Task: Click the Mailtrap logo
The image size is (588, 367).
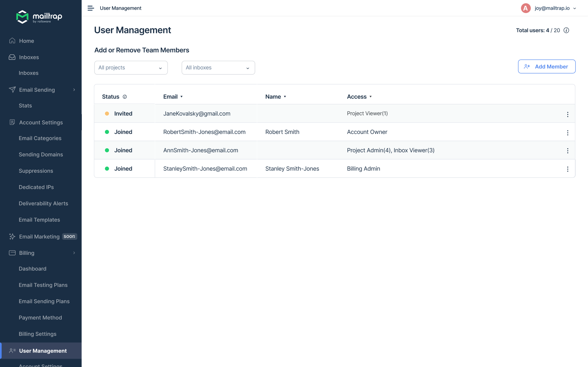Action: point(39,17)
